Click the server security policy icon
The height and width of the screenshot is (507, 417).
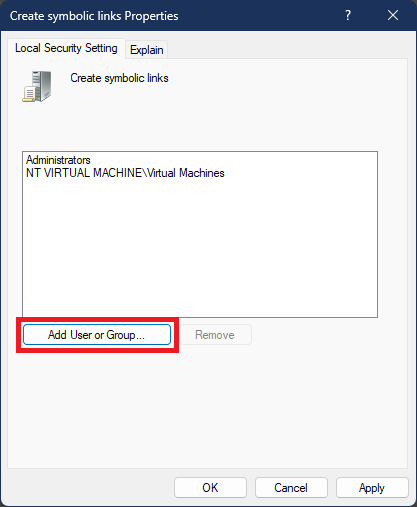[37, 86]
